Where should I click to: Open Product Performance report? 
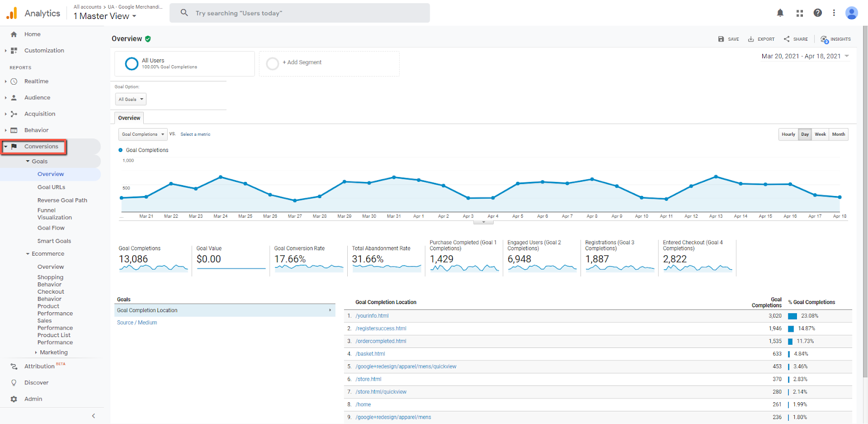(x=55, y=310)
